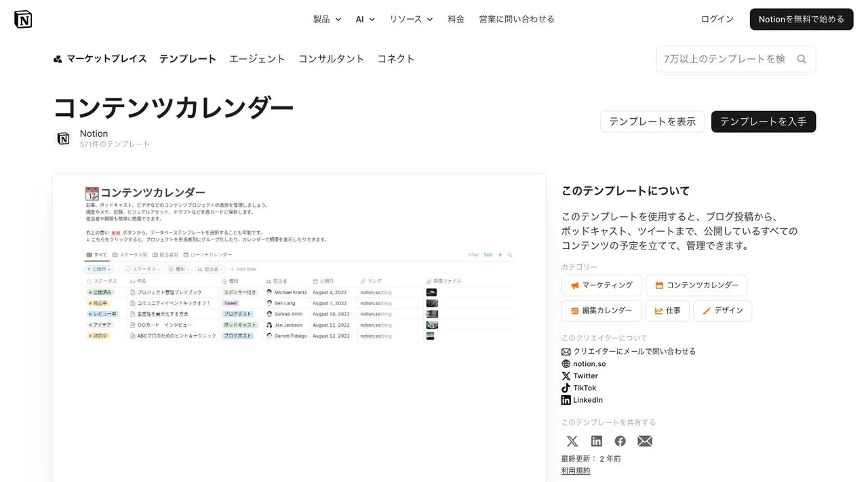Share template on X icon

coord(572,441)
